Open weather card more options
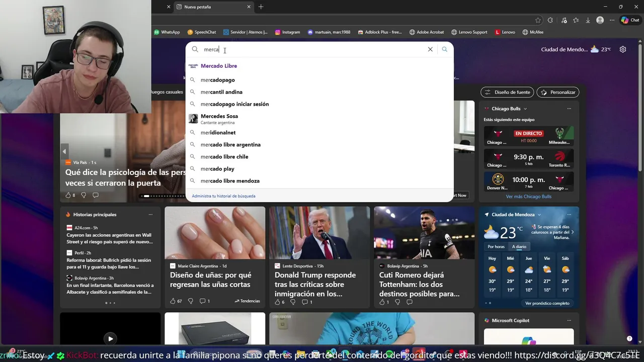 (x=569, y=215)
